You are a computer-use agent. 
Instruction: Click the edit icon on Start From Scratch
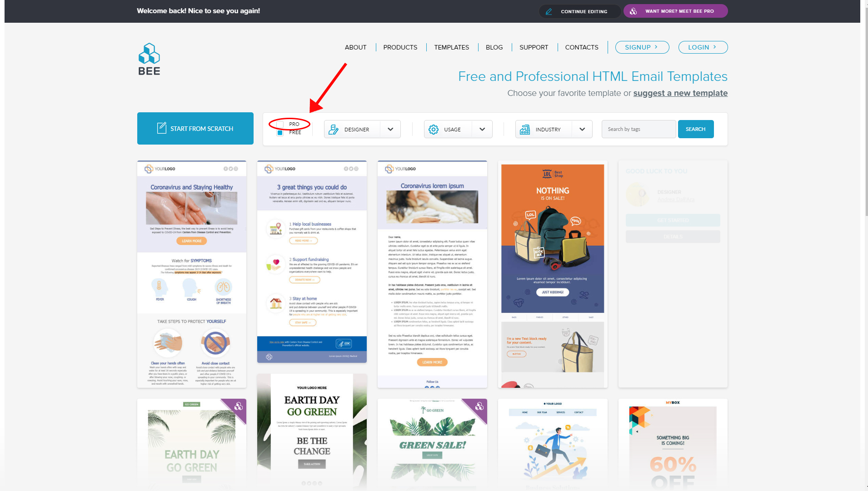pyautogui.click(x=161, y=128)
